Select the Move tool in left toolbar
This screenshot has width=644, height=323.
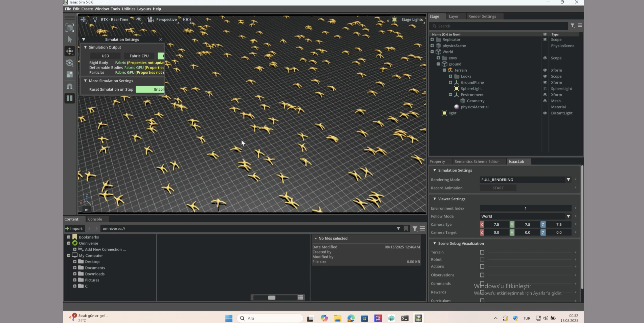tap(70, 51)
